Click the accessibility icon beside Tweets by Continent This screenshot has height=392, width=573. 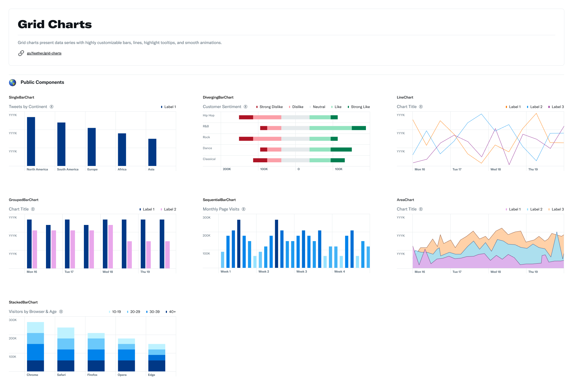click(52, 107)
